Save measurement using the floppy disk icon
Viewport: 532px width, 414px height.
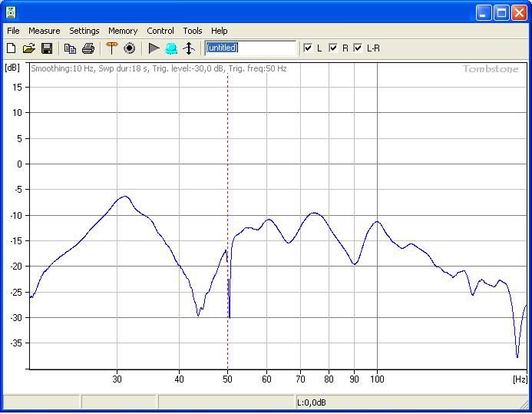point(47,48)
